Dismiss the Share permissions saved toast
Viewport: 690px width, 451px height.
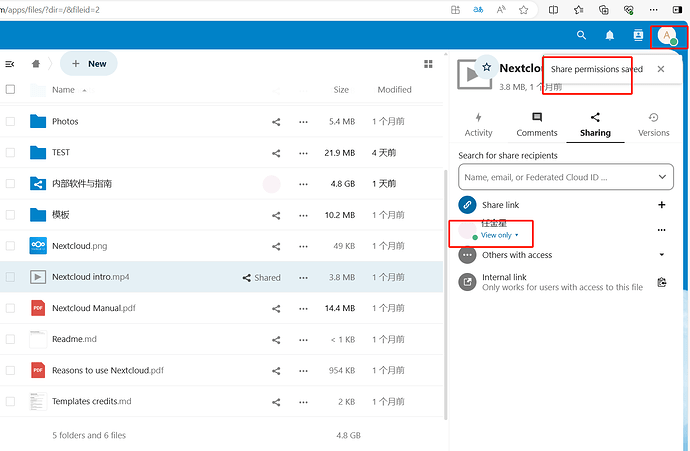661,69
